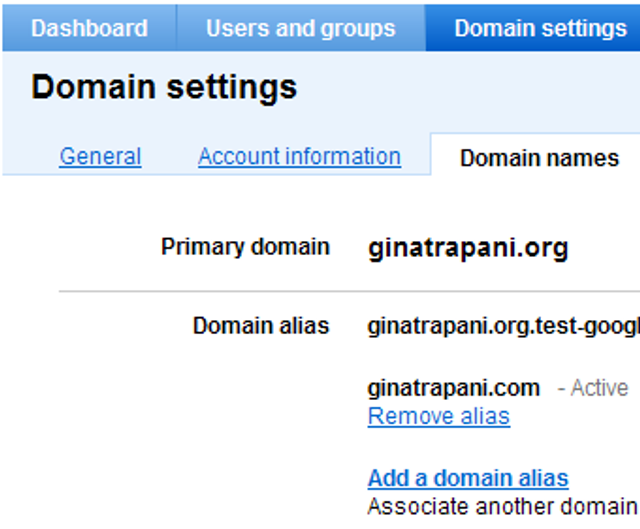
Task: Open the General sub-tab link
Action: point(100,156)
